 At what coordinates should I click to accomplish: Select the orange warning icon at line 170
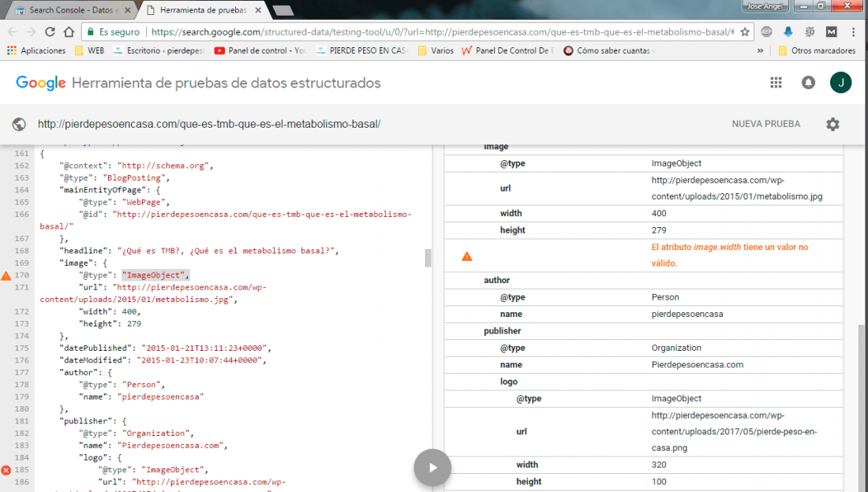(6, 276)
